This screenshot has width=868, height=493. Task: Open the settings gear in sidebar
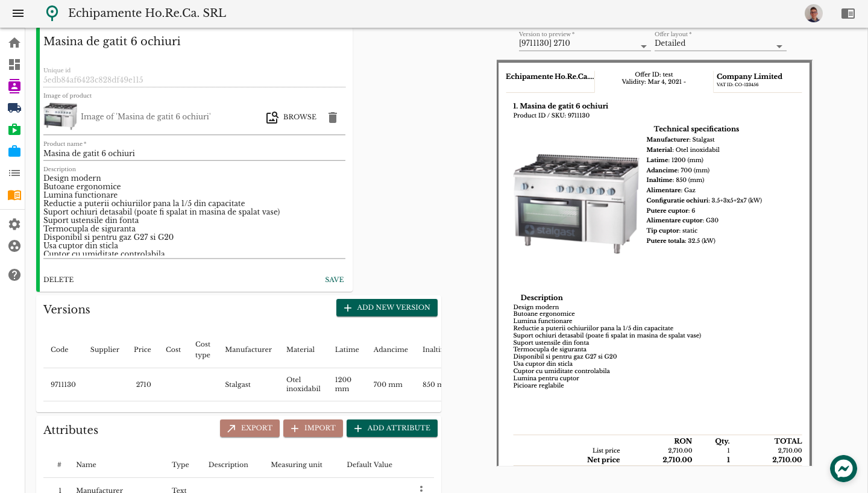(14, 224)
